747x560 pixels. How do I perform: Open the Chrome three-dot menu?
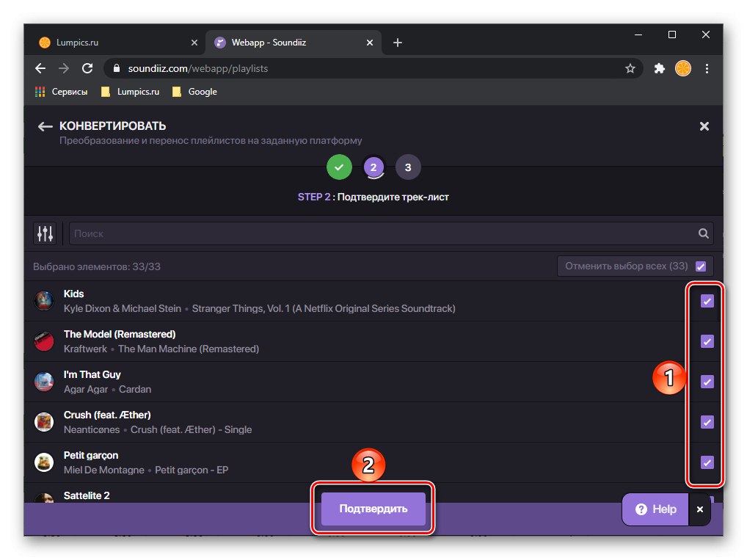click(707, 69)
